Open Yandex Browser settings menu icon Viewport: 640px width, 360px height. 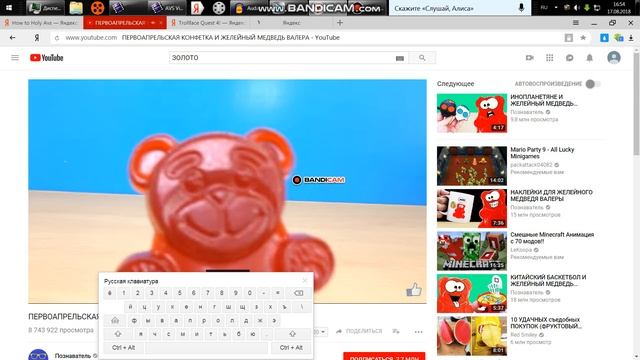(x=576, y=23)
